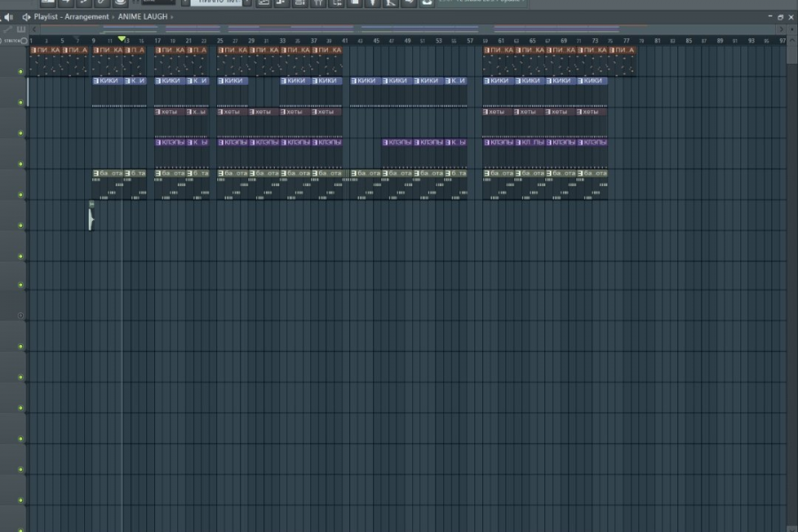Jump to bar 89 on the ruler
798x532 pixels.
[x=720, y=41]
